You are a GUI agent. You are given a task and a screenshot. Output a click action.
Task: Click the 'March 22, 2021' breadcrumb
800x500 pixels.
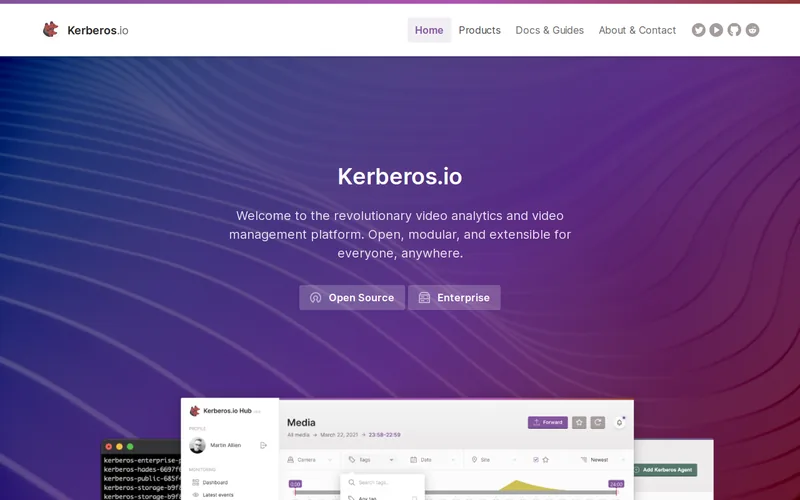pyautogui.click(x=339, y=435)
